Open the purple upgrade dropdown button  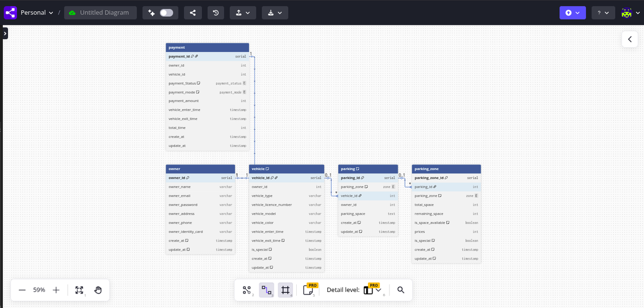[x=572, y=12]
